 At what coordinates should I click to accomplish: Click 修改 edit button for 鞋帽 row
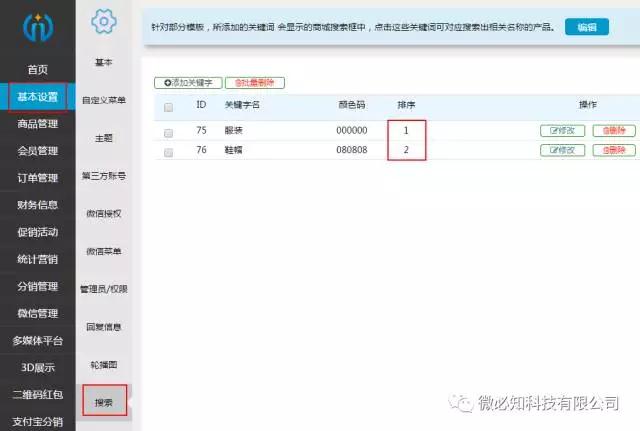pos(563,151)
